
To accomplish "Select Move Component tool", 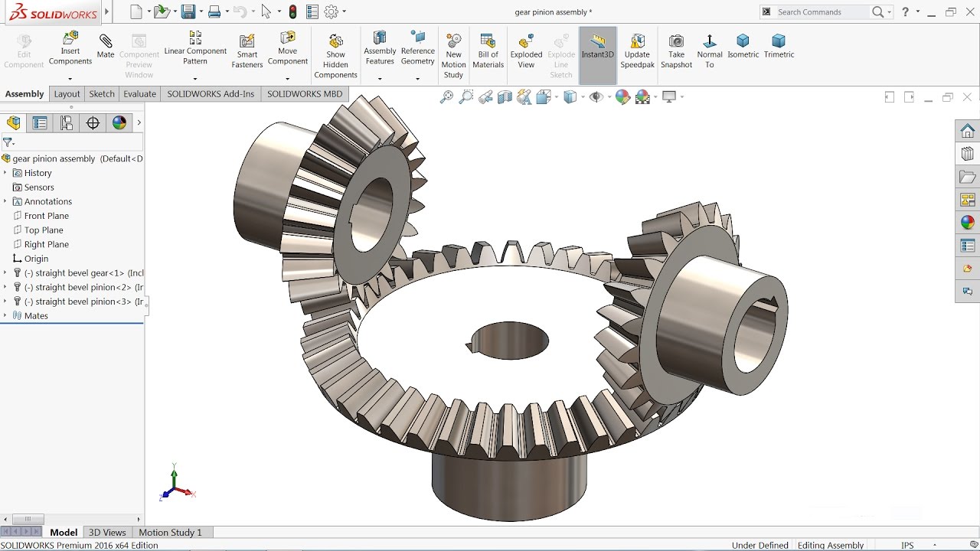I will (287, 49).
